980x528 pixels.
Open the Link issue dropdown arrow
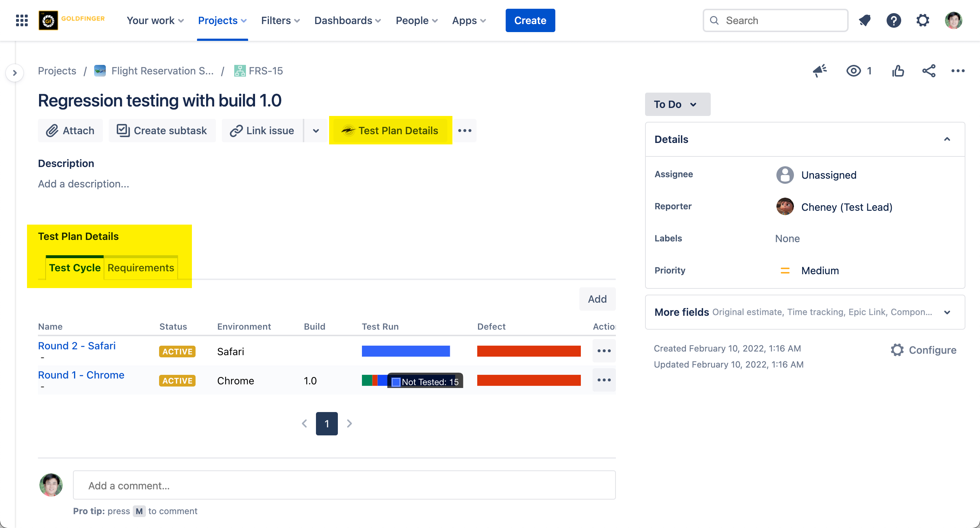click(x=316, y=131)
